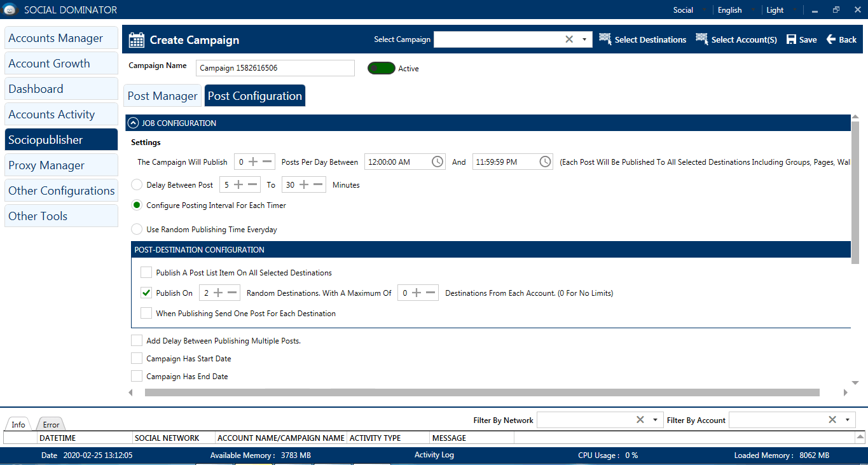The image size is (868, 465).
Task: Open the Select Campaign dropdown arrow
Action: click(584, 39)
